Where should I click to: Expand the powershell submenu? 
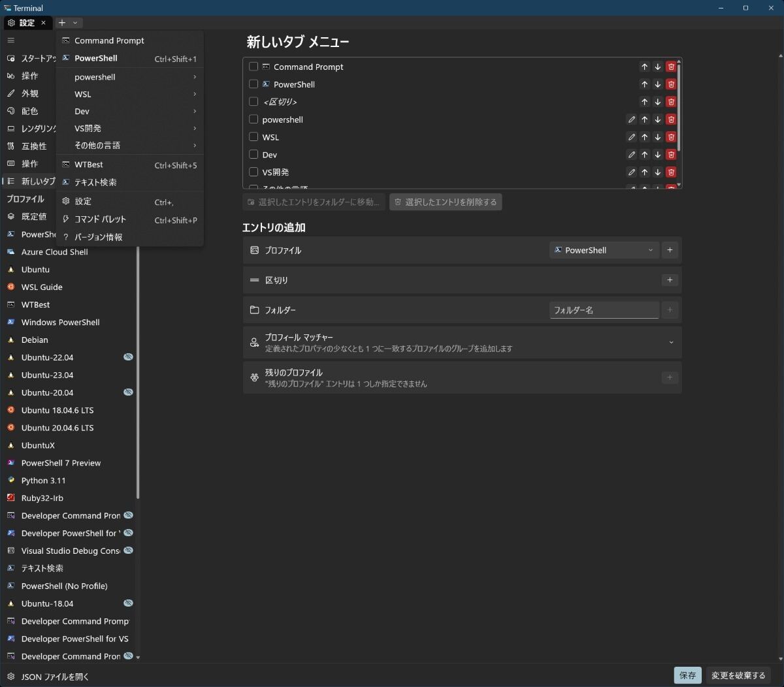(x=130, y=77)
